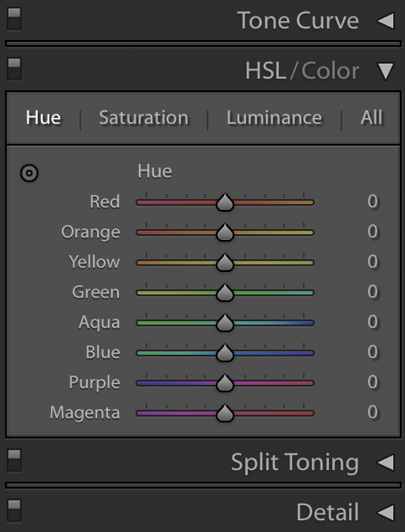Switch to the Hue tab
Screen dimensions: 405x532
(44, 118)
